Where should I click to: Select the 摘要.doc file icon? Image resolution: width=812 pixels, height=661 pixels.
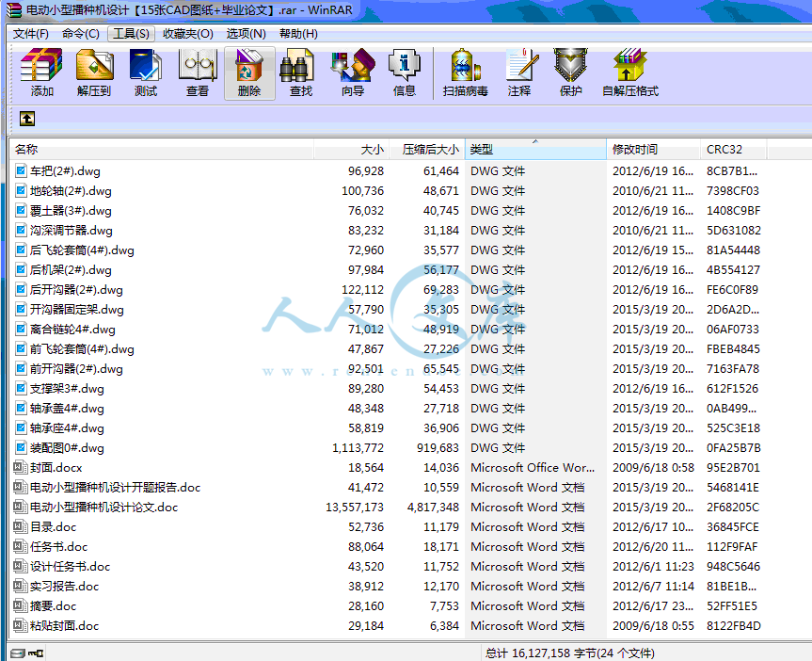[x=20, y=605]
